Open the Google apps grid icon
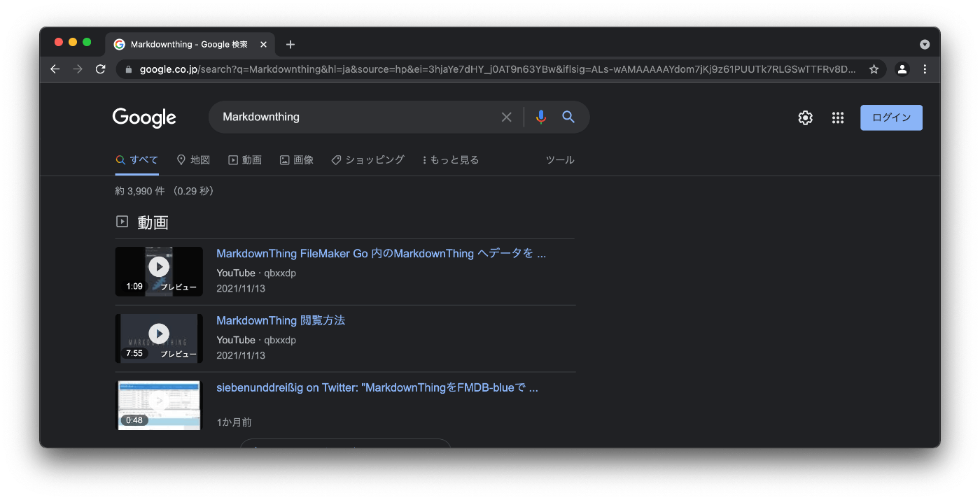The image size is (980, 500). coord(838,117)
